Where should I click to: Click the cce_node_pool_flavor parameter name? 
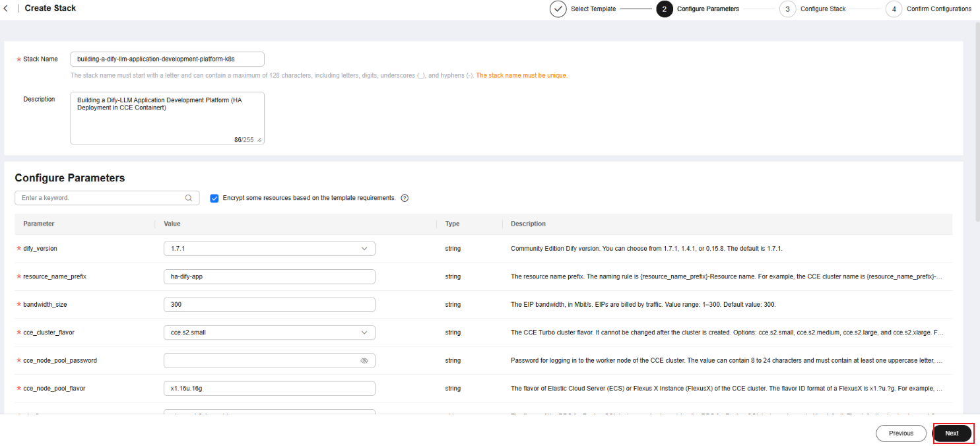point(54,389)
